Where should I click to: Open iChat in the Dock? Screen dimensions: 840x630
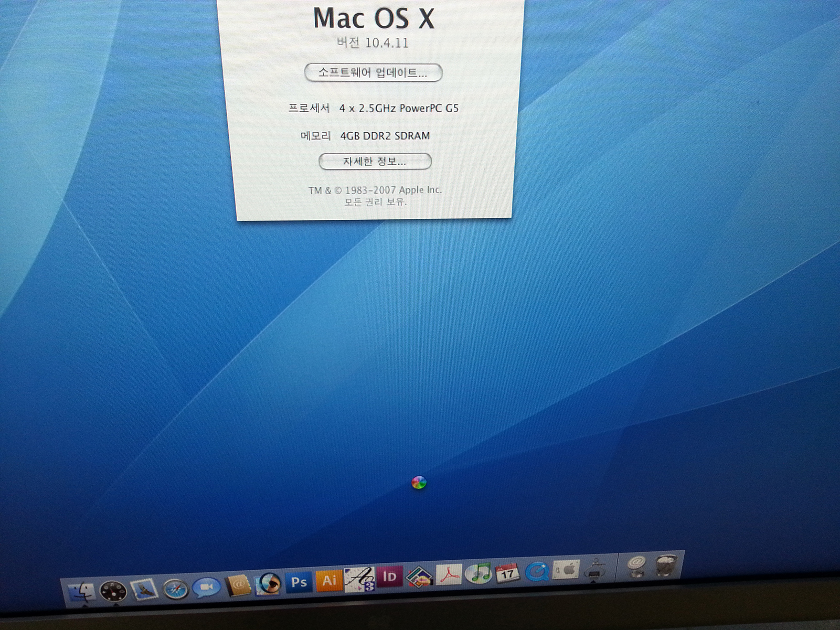(x=206, y=587)
